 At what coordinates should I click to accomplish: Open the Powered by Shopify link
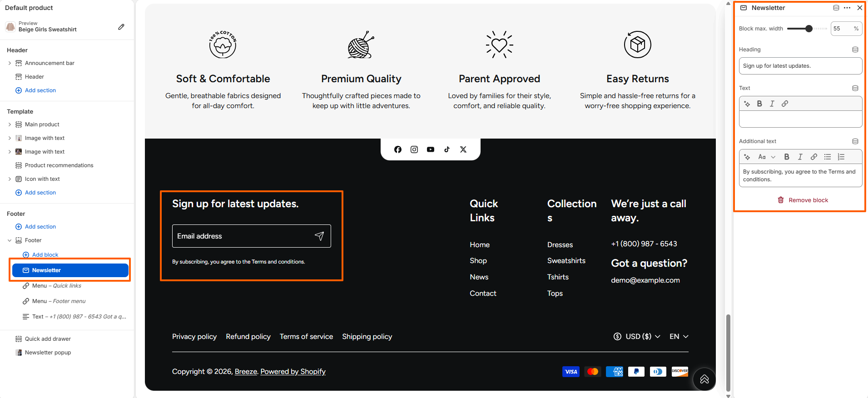(293, 372)
